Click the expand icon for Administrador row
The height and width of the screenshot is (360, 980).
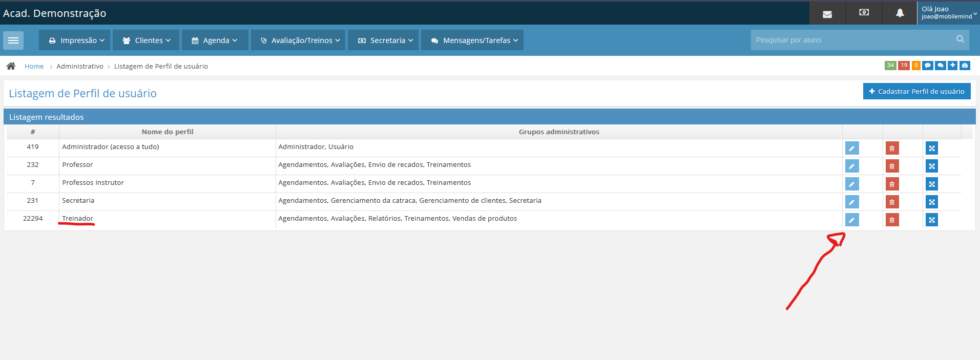point(931,149)
